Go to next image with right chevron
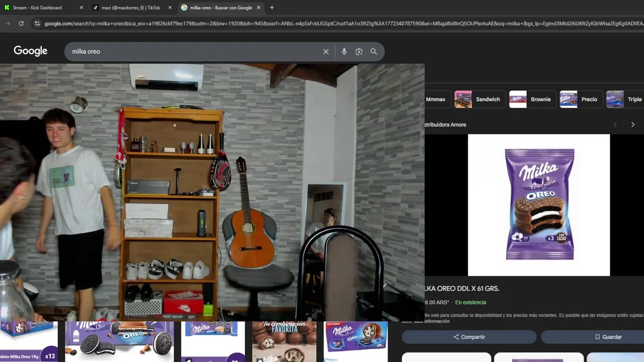Image resolution: width=644 pixels, height=362 pixels. point(633,125)
